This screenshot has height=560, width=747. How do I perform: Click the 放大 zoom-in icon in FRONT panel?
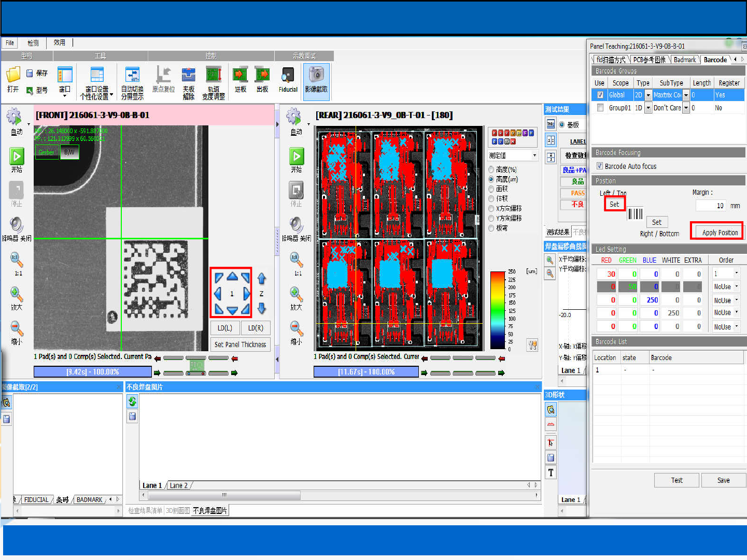(17, 294)
